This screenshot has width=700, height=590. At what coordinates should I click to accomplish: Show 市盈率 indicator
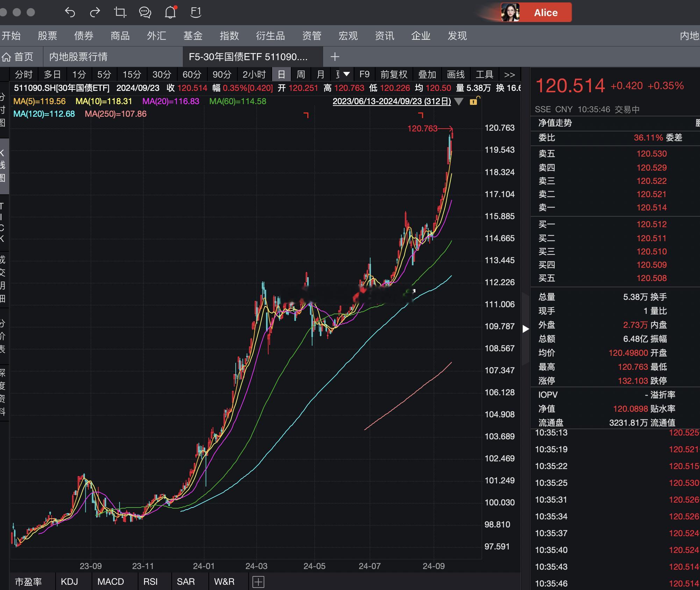(28, 582)
